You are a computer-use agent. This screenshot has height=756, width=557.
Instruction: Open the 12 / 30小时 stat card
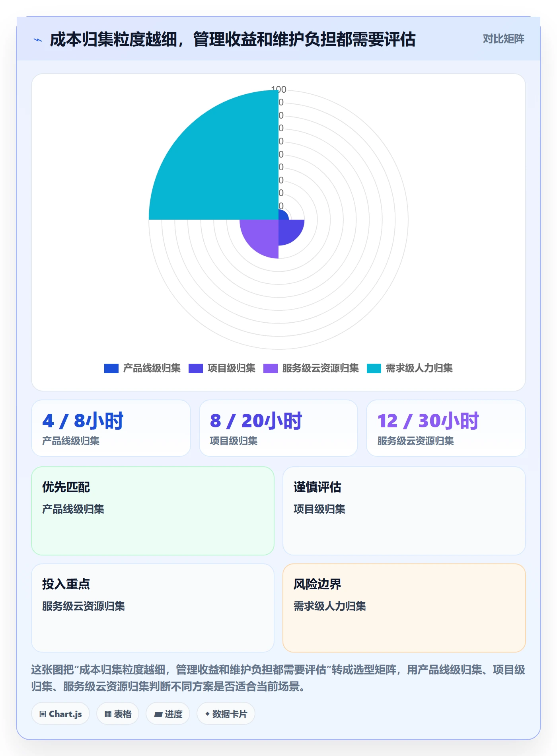click(446, 428)
